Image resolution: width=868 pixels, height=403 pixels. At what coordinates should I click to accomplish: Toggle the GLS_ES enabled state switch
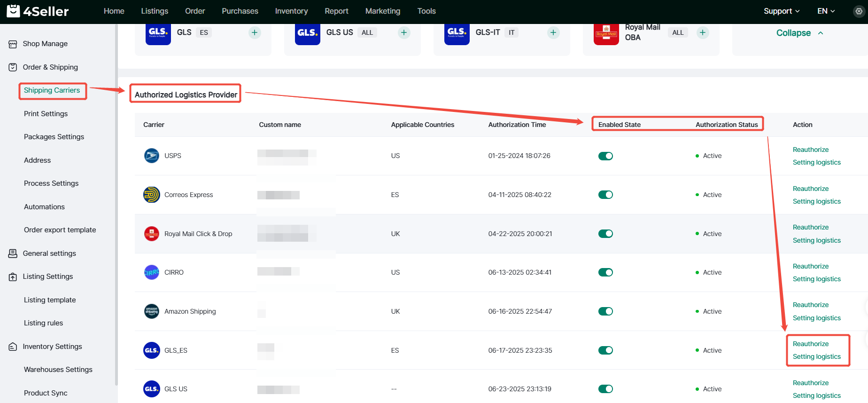605,350
